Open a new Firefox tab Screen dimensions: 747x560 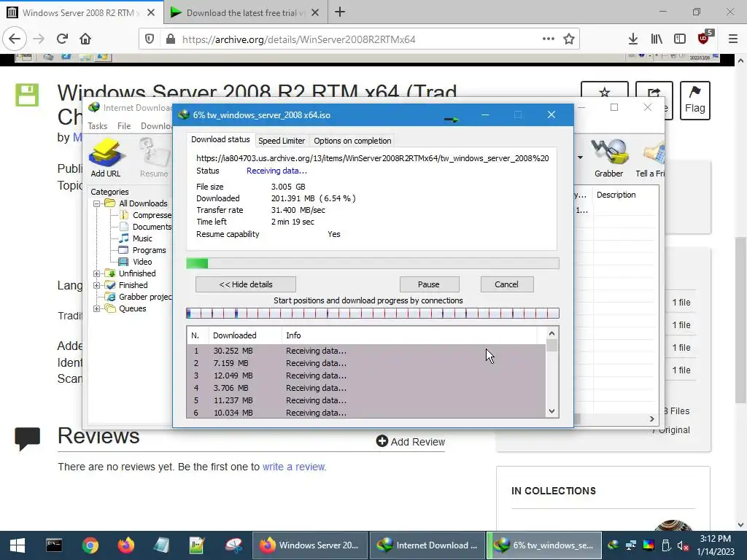(340, 12)
